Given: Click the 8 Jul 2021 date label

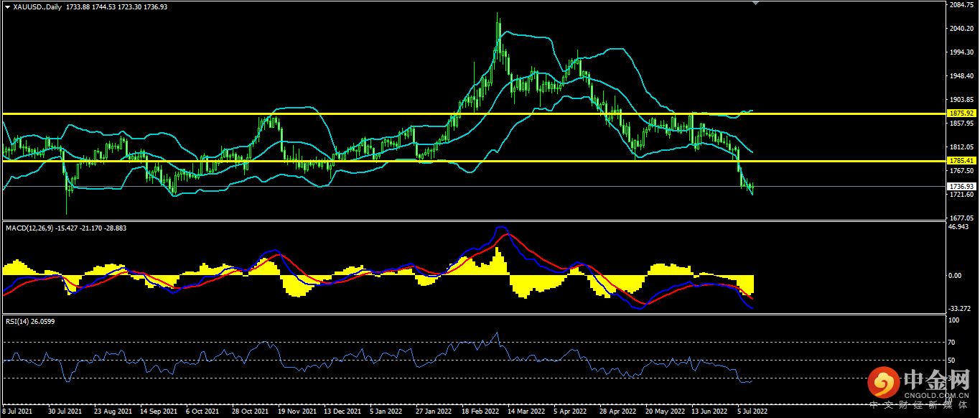Looking at the screenshot, I should point(17,412).
